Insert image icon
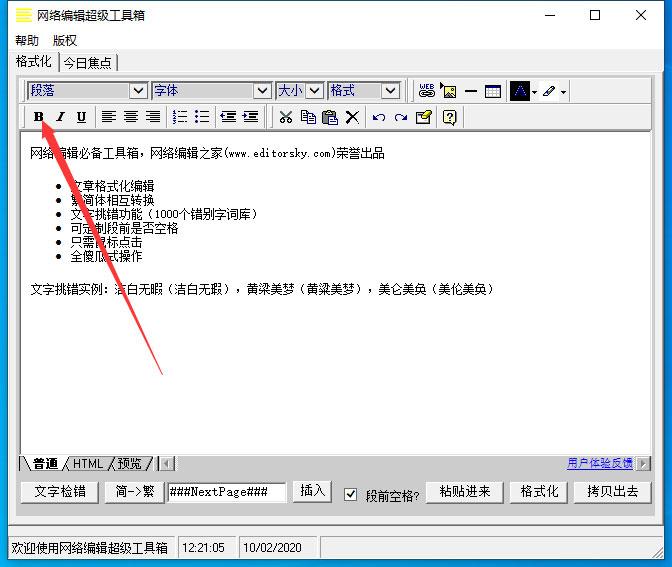Screen dimensions: 672x567 click(449, 91)
